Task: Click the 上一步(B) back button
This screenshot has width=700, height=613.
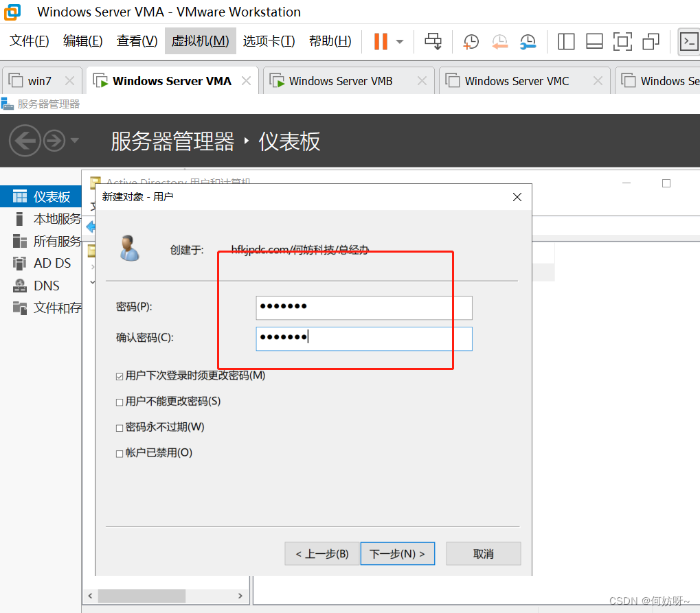Action: tap(322, 554)
